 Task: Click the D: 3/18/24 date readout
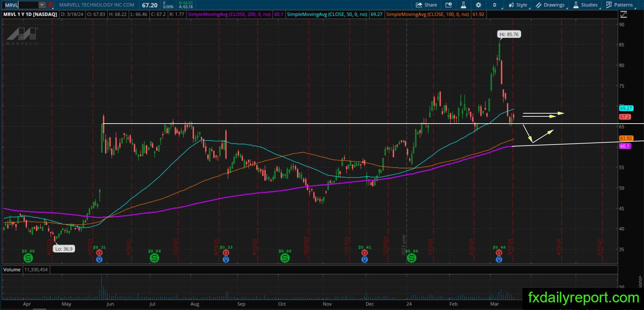pyautogui.click(x=72, y=14)
